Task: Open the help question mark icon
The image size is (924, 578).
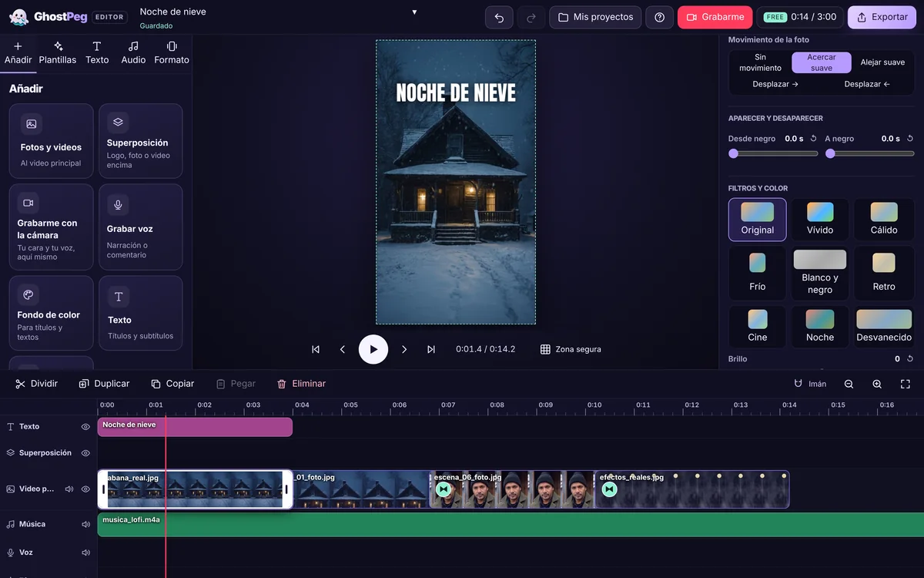Action: click(659, 17)
